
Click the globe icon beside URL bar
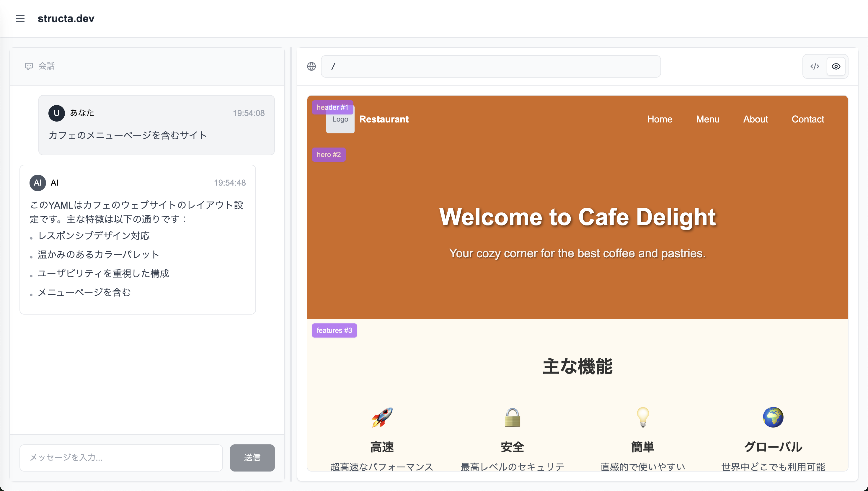311,66
